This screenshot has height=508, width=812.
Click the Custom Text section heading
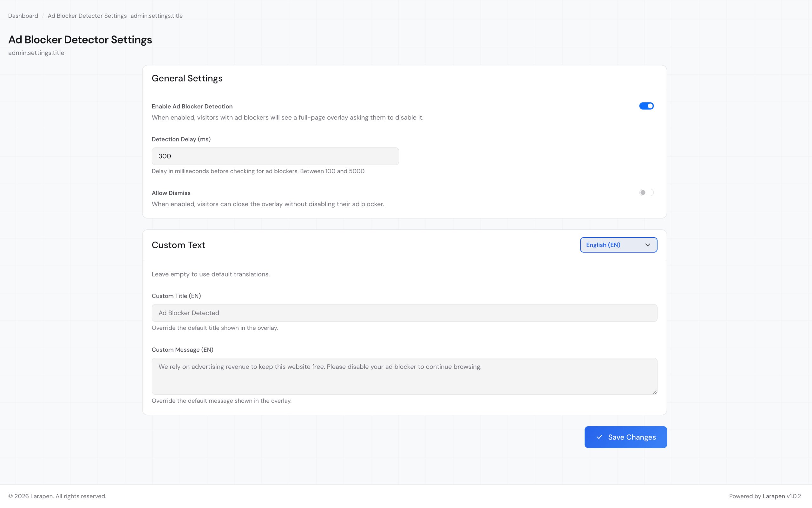178,245
